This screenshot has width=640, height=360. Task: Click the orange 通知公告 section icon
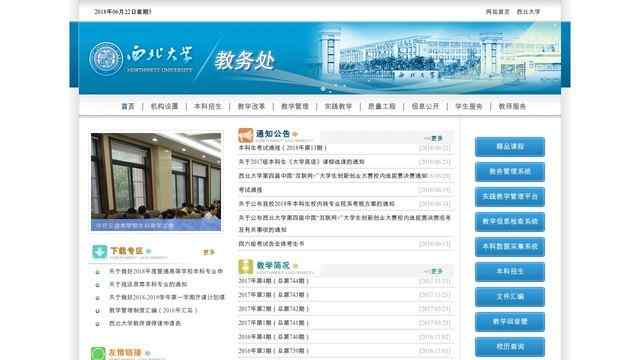tap(246, 135)
